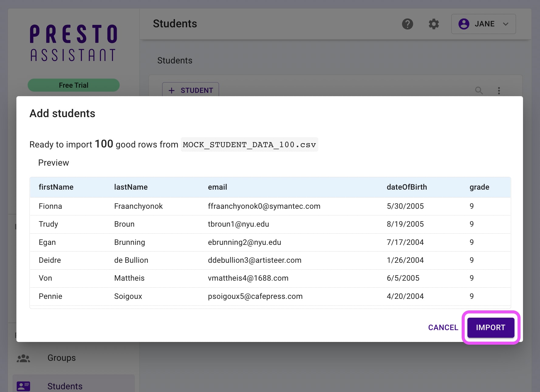Click the Broun last name cell
This screenshot has width=540, height=392.
(x=124, y=224)
